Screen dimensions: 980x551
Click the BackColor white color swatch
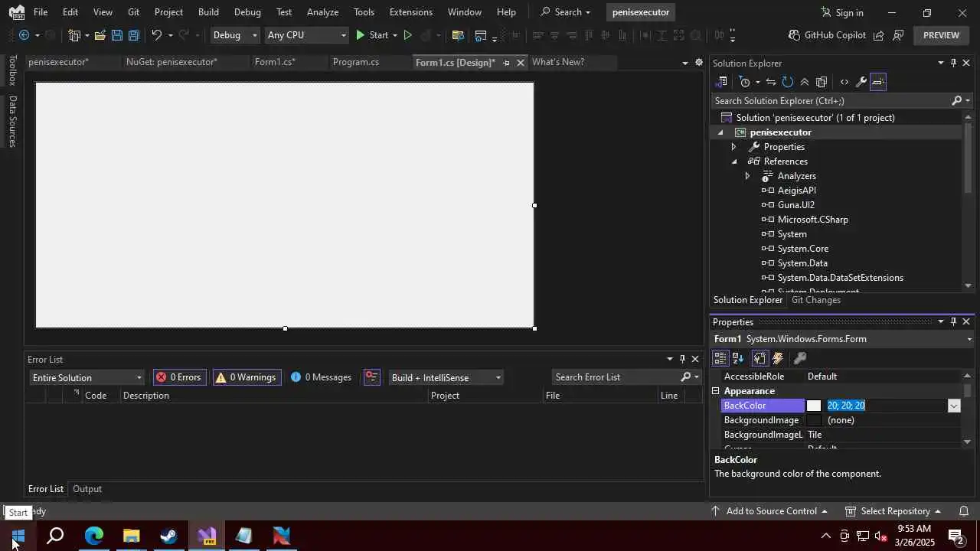(x=814, y=406)
